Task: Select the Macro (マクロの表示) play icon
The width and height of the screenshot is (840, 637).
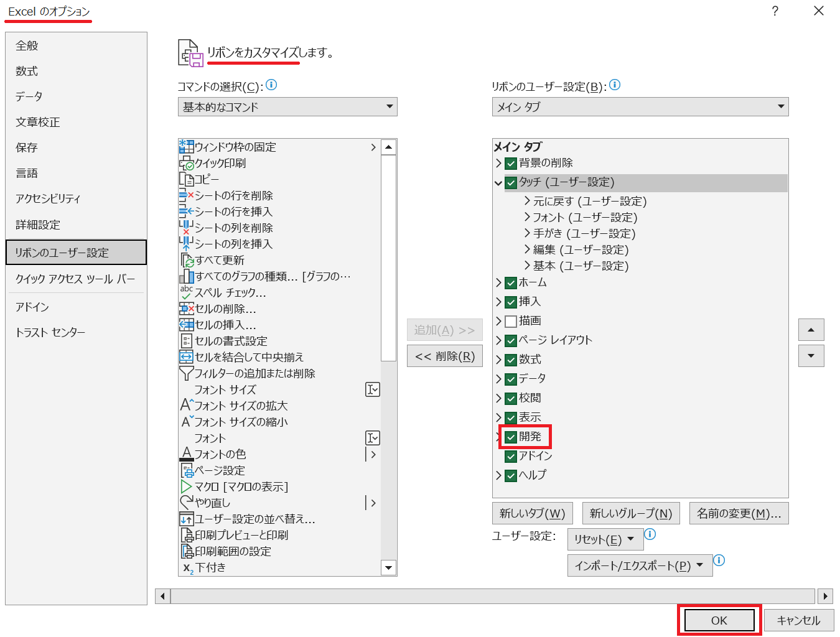Action: click(x=186, y=486)
